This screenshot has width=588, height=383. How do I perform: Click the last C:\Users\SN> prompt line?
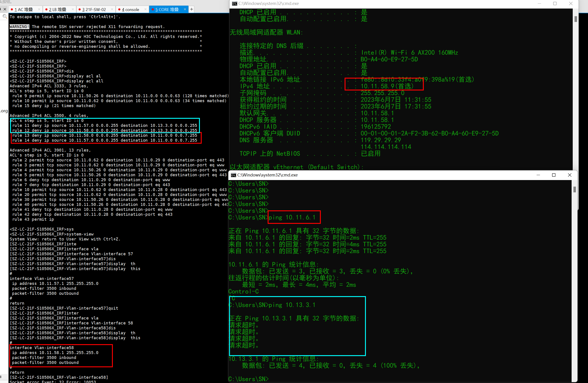(x=248, y=379)
